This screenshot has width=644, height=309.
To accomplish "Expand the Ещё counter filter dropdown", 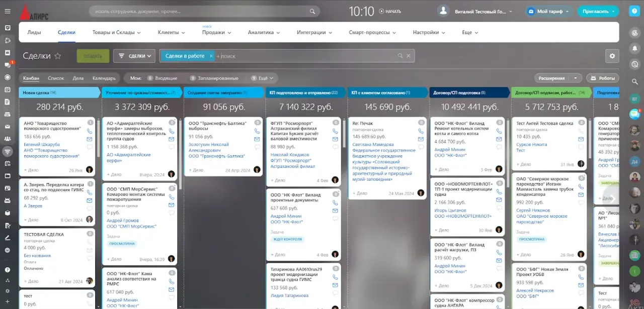I will pyautogui.click(x=263, y=78).
